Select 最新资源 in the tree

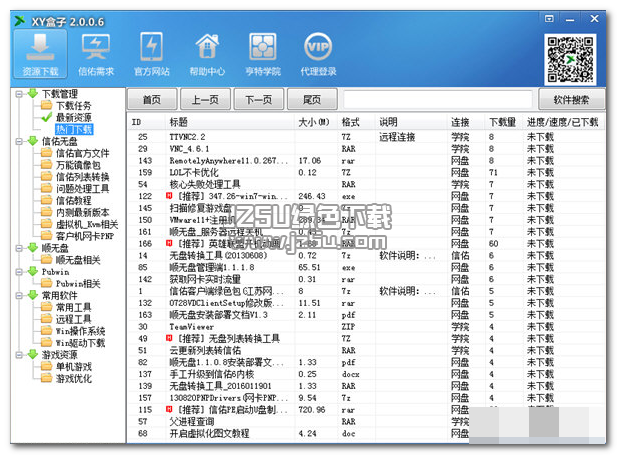pyautogui.click(x=73, y=117)
